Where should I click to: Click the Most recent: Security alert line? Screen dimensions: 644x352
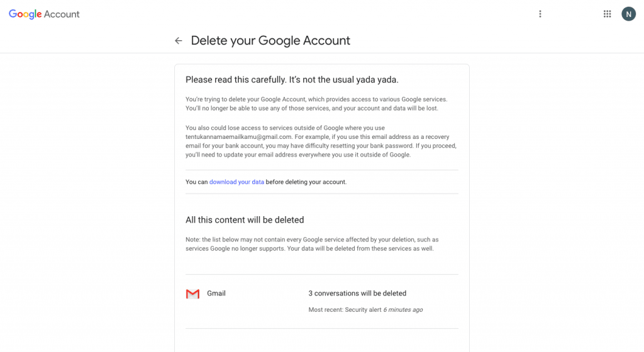click(x=365, y=310)
